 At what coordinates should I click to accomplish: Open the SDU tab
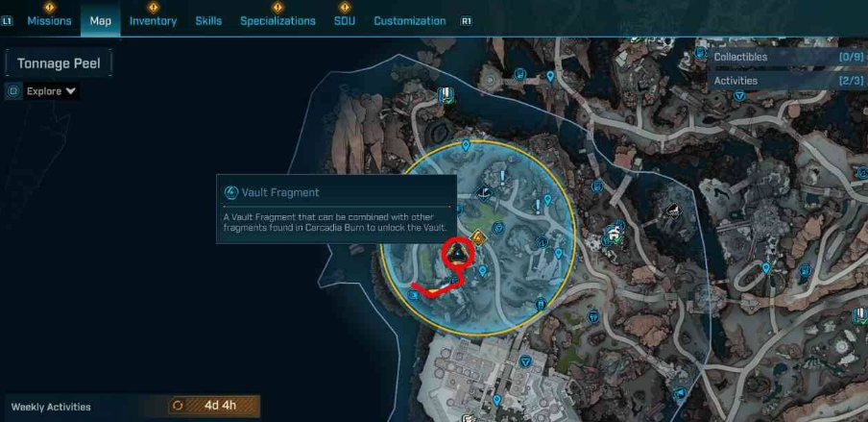[x=345, y=21]
